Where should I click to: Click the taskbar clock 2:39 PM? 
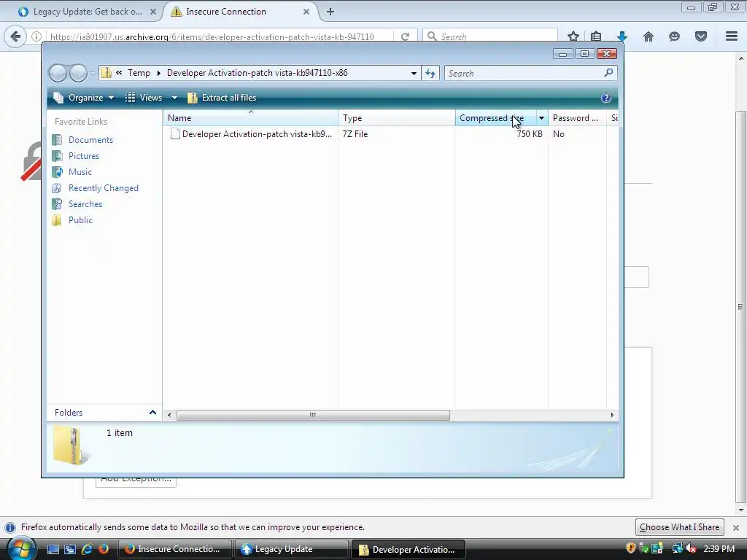click(719, 549)
